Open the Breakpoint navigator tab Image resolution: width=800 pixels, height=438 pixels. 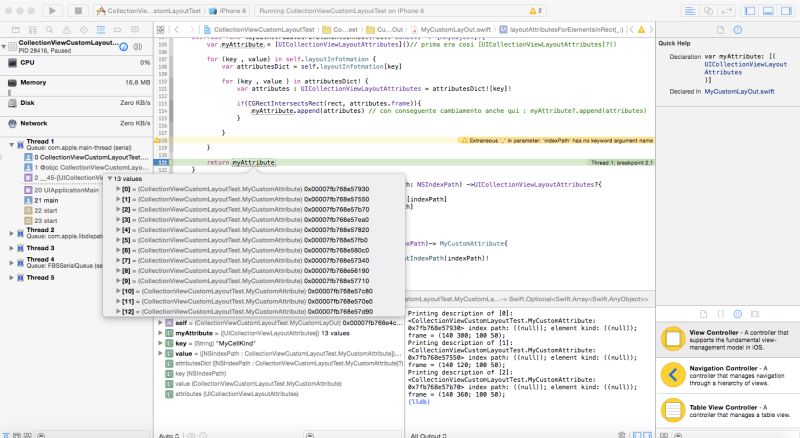click(117, 30)
